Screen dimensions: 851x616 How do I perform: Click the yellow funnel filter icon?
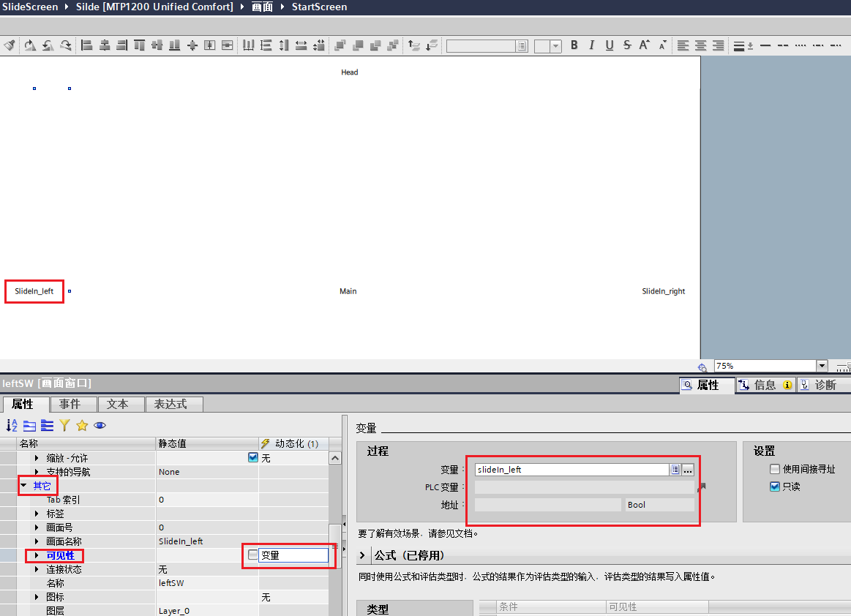coord(64,425)
